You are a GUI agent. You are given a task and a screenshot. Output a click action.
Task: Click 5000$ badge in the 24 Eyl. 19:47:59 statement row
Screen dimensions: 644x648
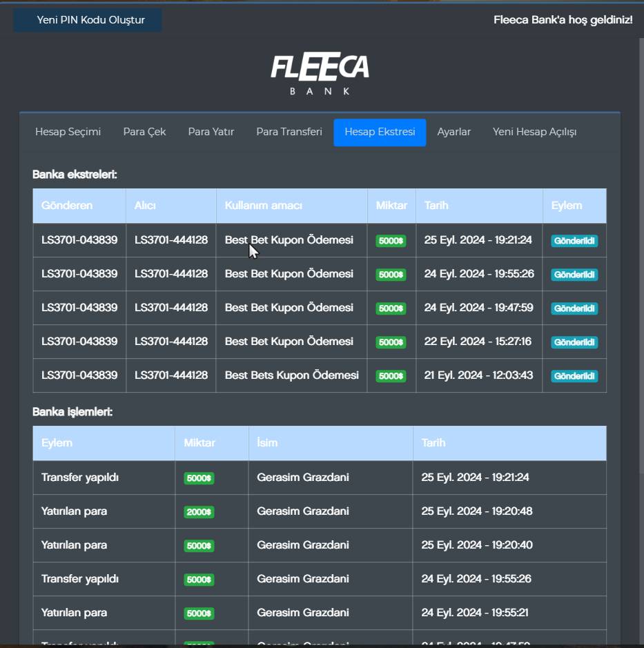[391, 308]
